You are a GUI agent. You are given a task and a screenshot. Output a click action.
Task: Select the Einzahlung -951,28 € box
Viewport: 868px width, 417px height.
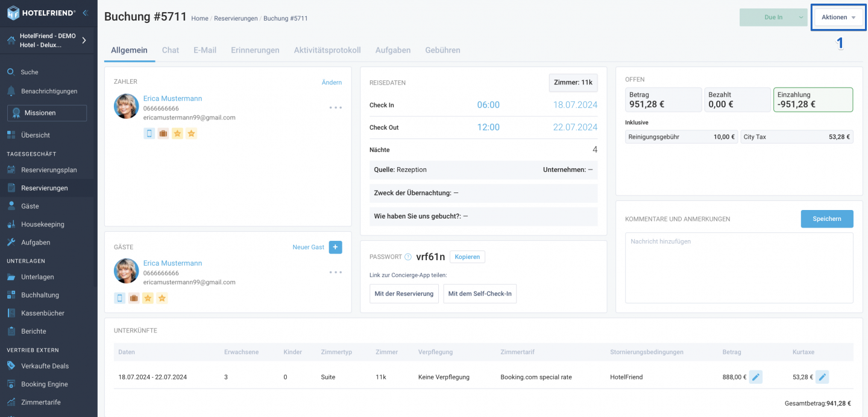click(x=813, y=100)
